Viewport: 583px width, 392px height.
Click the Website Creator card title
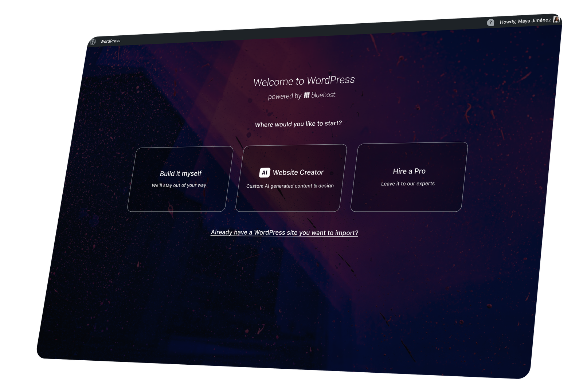pos(298,172)
